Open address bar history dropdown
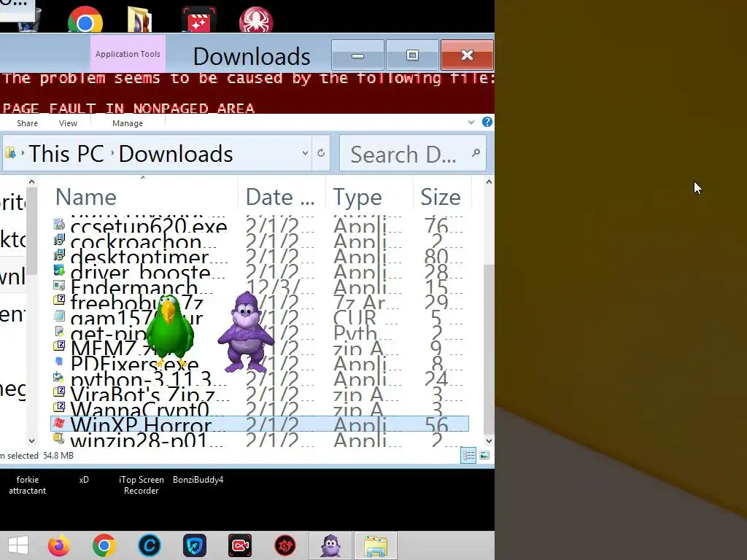The width and height of the screenshot is (747, 560). pyautogui.click(x=305, y=153)
